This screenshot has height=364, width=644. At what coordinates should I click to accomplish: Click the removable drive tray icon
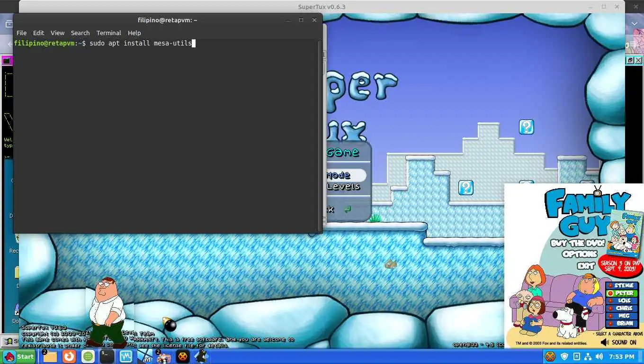[x=576, y=356]
